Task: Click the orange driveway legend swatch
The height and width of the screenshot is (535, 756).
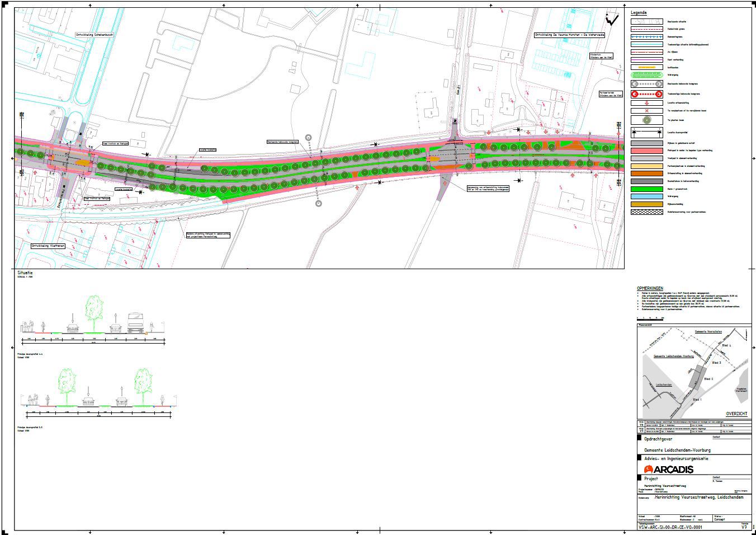Action: 647,173
